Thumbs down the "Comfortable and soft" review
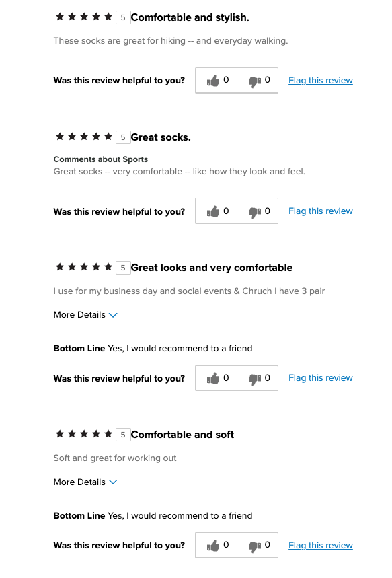 [258, 545]
